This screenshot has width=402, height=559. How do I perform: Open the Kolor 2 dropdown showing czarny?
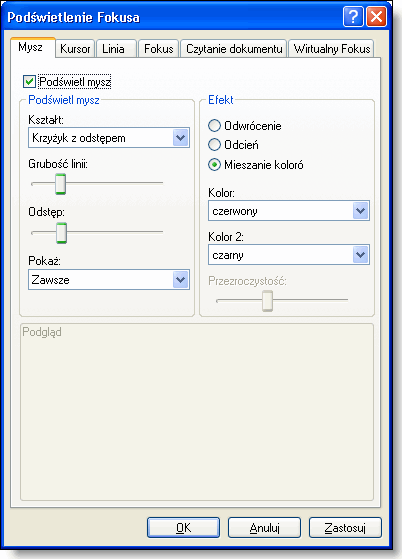pos(289,255)
